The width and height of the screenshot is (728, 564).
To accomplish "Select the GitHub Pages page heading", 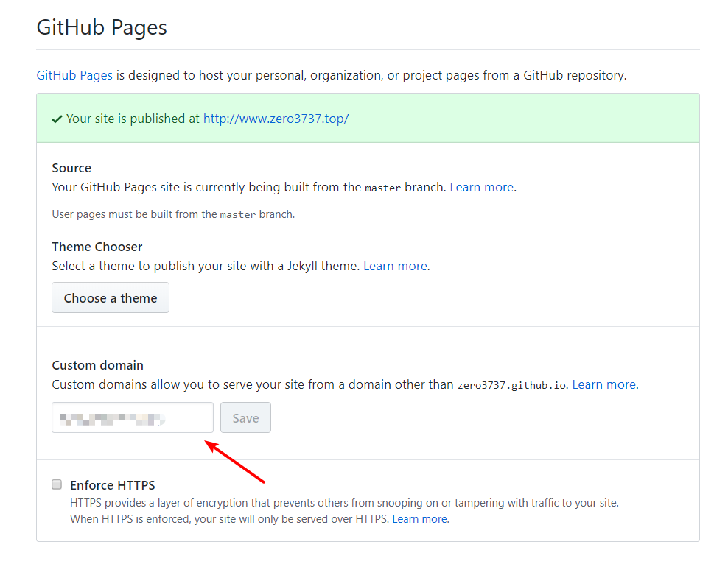I will pos(102,27).
